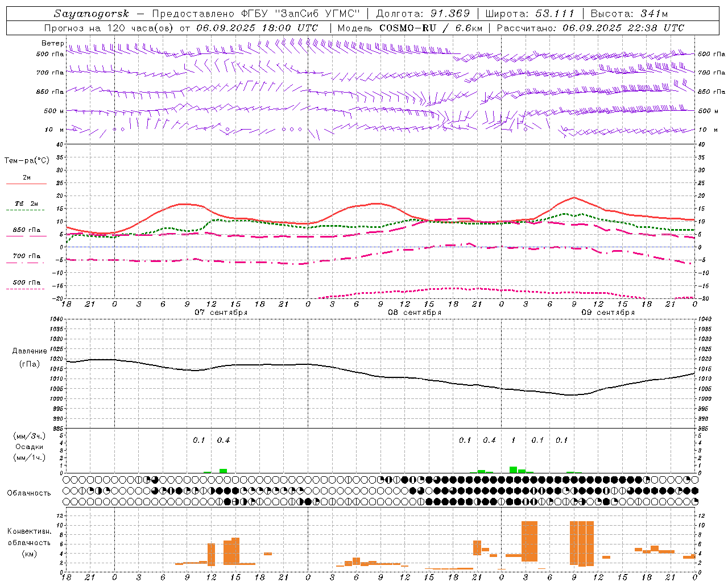This screenshot has width=728, height=582.
Task: Click the 'Широта: 53.111' header value
Action: point(530,14)
